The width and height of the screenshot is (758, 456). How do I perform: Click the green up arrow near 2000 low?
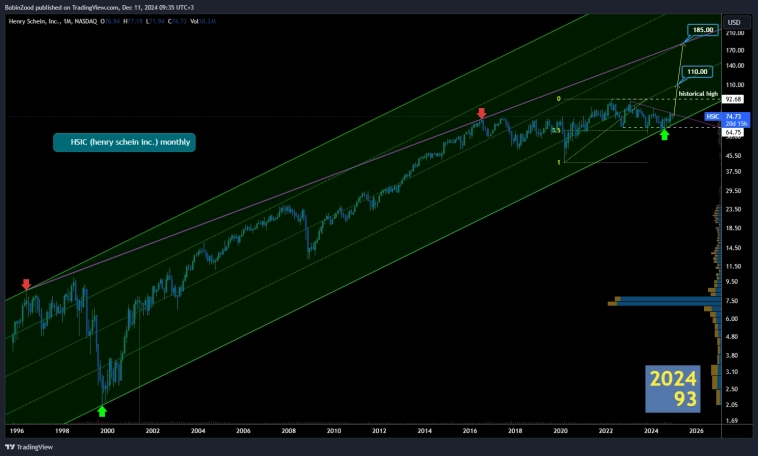[x=102, y=411]
